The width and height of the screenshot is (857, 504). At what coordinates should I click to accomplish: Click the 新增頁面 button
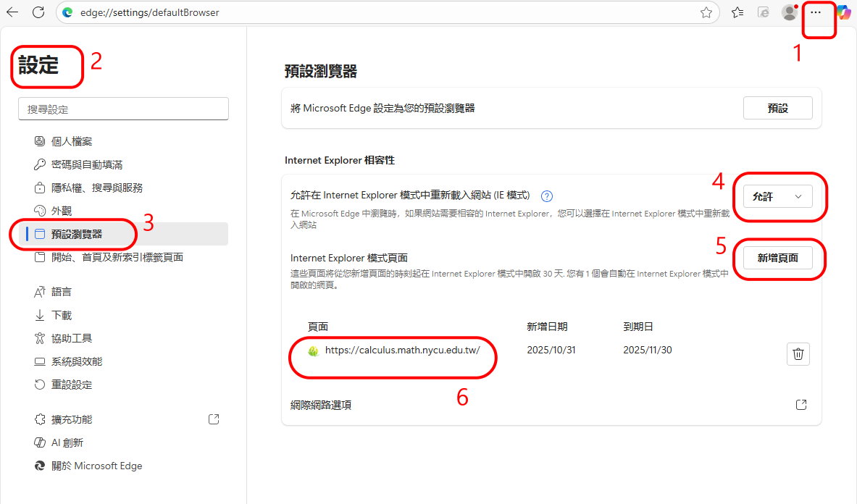pyautogui.click(x=777, y=257)
